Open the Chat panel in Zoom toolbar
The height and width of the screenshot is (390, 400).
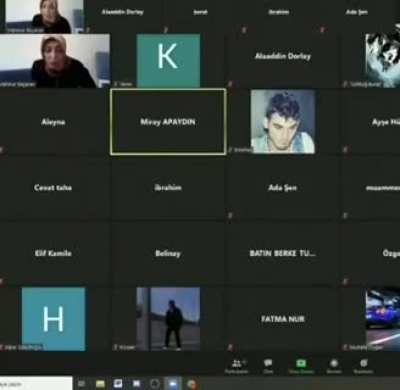(x=268, y=366)
